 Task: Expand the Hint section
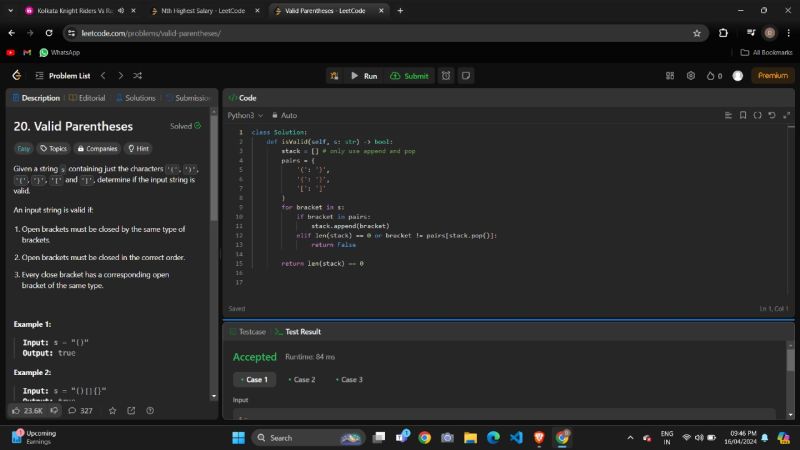[x=138, y=148]
